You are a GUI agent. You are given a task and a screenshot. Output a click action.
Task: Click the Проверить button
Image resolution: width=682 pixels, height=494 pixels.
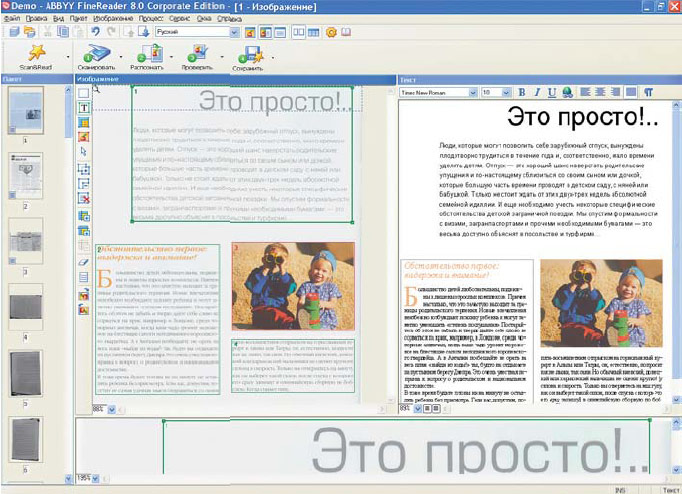click(x=197, y=57)
